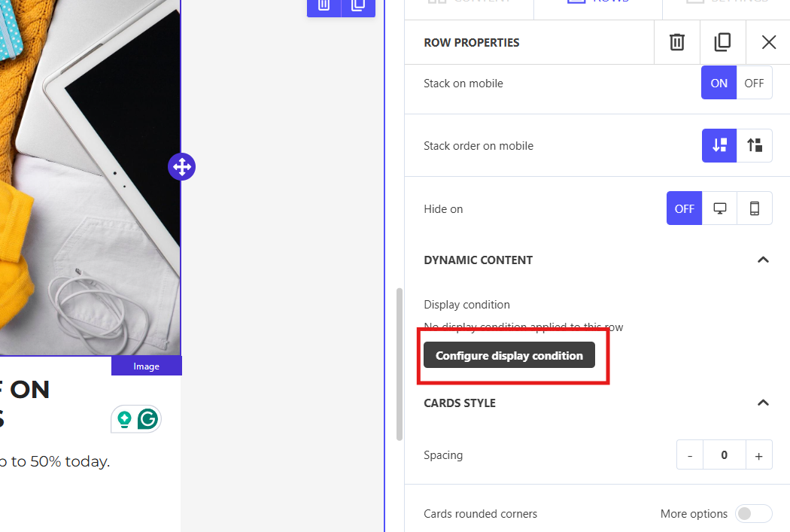This screenshot has width=790, height=532.
Task: Turn Stack on mobile OFF
Action: tap(754, 83)
